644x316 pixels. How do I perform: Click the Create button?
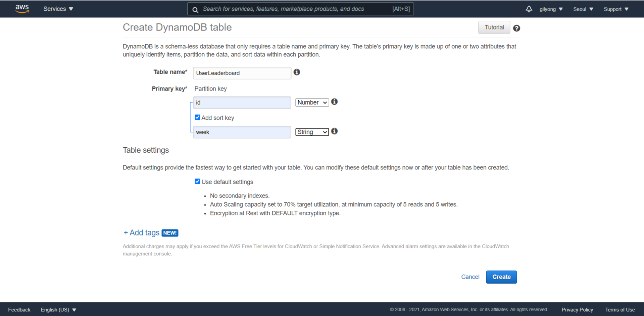pyautogui.click(x=501, y=277)
